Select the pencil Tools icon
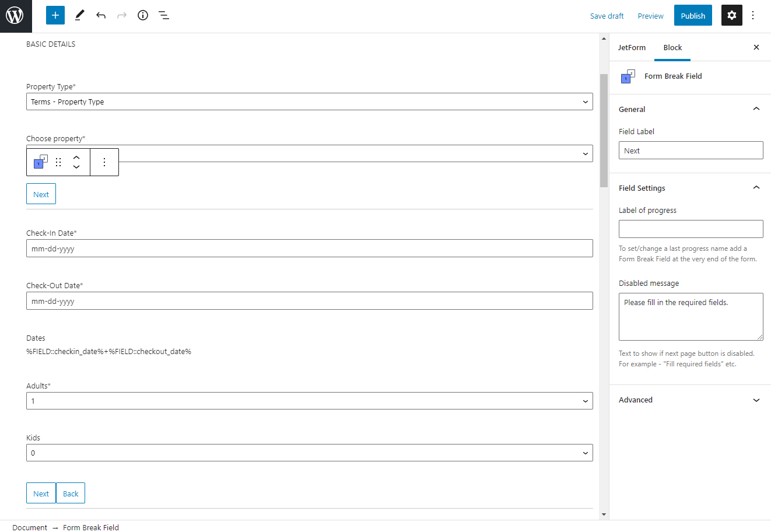 point(79,15)
